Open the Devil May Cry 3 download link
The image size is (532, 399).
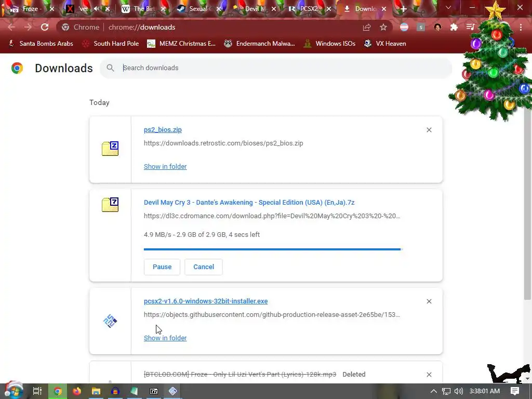(249, 203)
